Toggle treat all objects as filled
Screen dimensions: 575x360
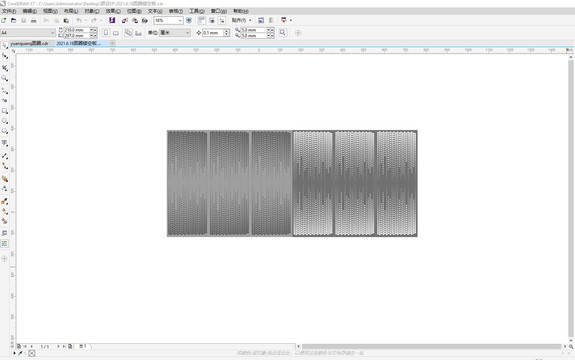coord(283,33)
